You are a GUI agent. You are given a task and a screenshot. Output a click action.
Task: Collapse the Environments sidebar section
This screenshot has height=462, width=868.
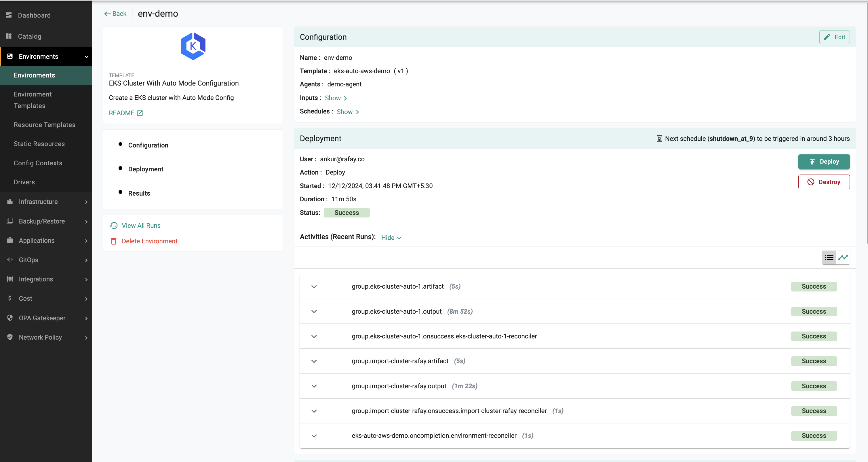point(87,57)
